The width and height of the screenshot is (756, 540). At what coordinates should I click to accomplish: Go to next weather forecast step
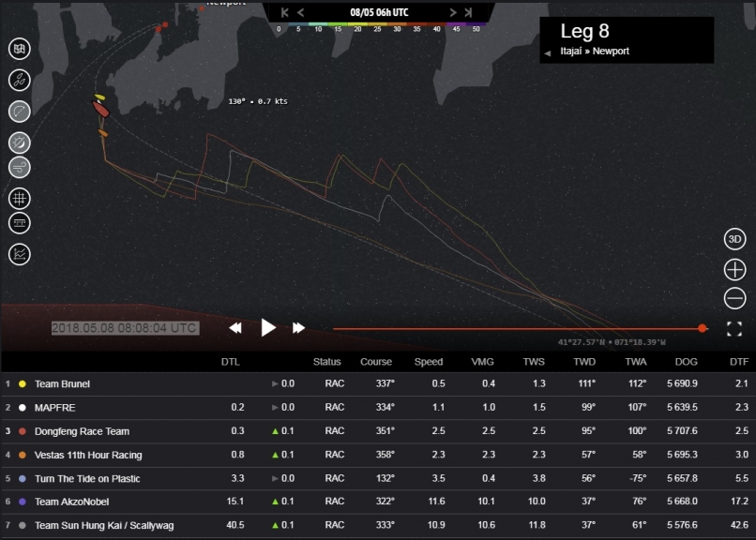[x=453, y=12]
